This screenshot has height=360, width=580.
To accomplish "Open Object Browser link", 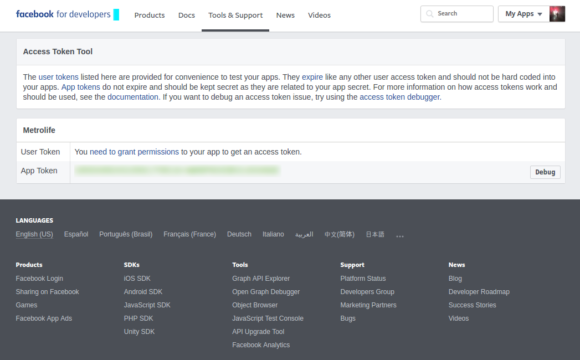I will point(255,305).
